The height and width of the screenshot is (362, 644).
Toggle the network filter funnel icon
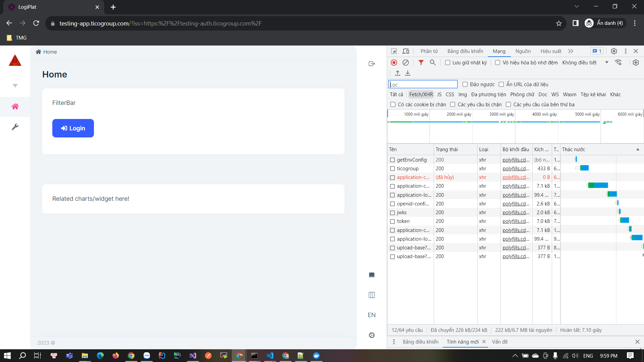click(x=421, y=63)
